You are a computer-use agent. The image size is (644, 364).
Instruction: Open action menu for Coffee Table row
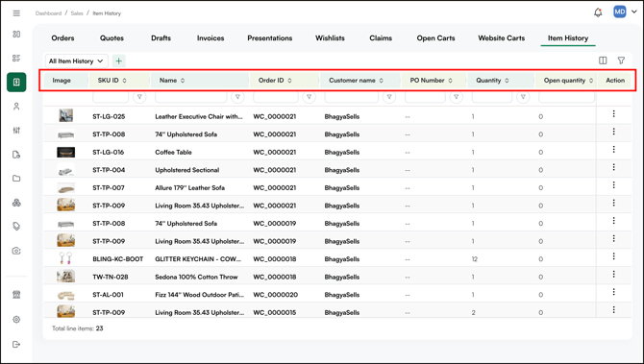pyautogui.click(x=613, y=150)
